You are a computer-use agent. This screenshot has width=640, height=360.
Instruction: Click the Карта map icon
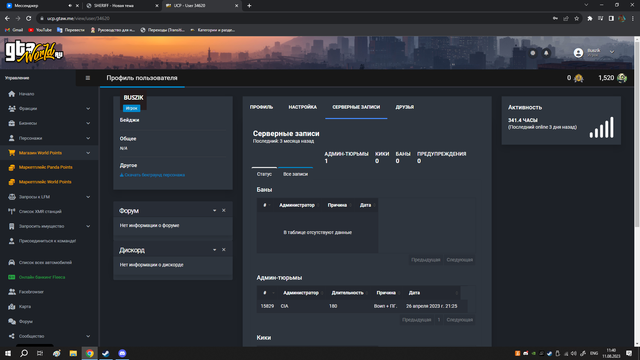(11, 307)
